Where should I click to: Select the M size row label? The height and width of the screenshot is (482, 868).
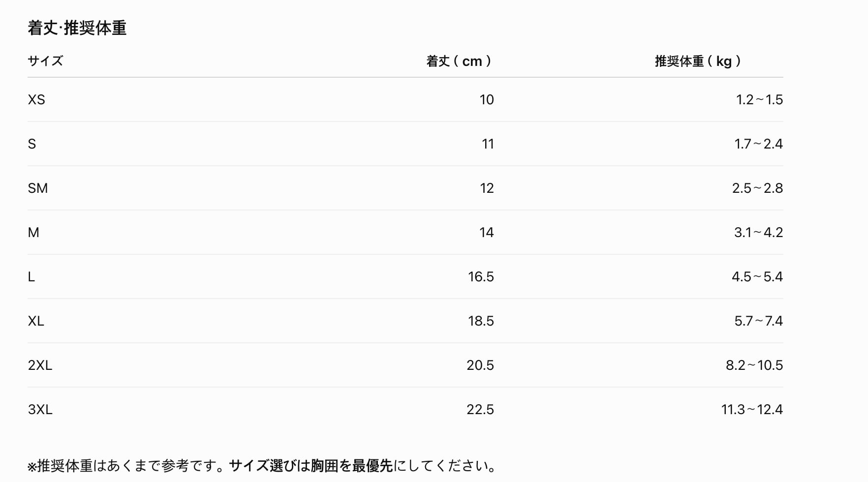33,232
